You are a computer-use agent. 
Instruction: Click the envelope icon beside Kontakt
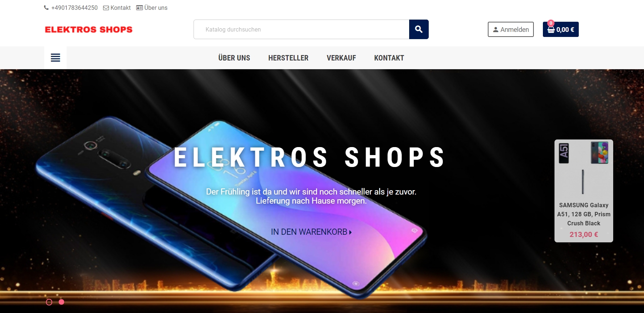click(106, 8)
